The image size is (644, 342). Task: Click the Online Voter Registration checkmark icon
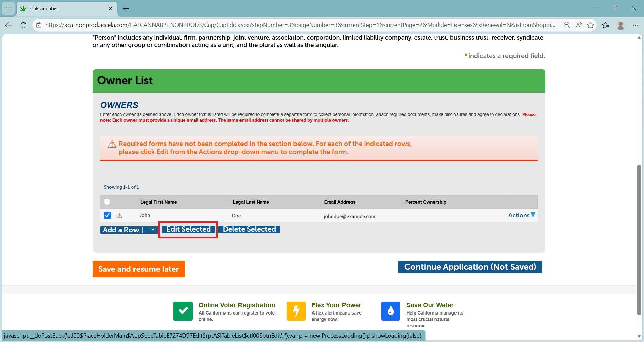click(x=183, y=311)
